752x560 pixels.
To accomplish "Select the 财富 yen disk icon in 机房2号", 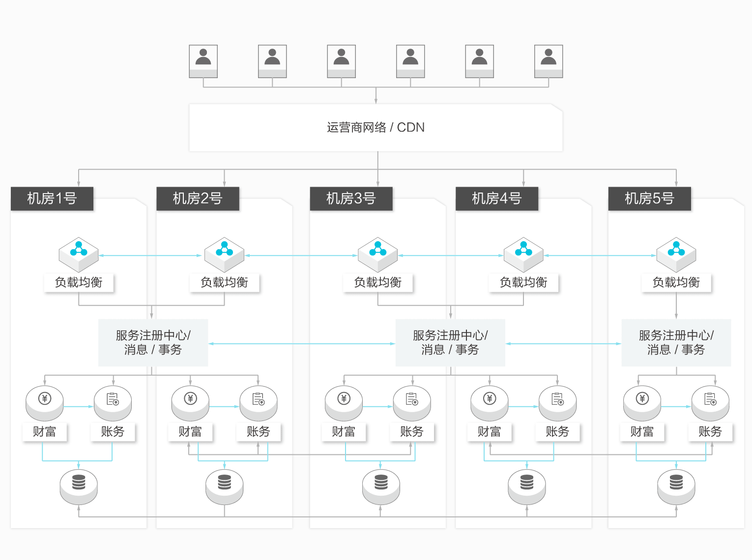I will tap(190, 404).
